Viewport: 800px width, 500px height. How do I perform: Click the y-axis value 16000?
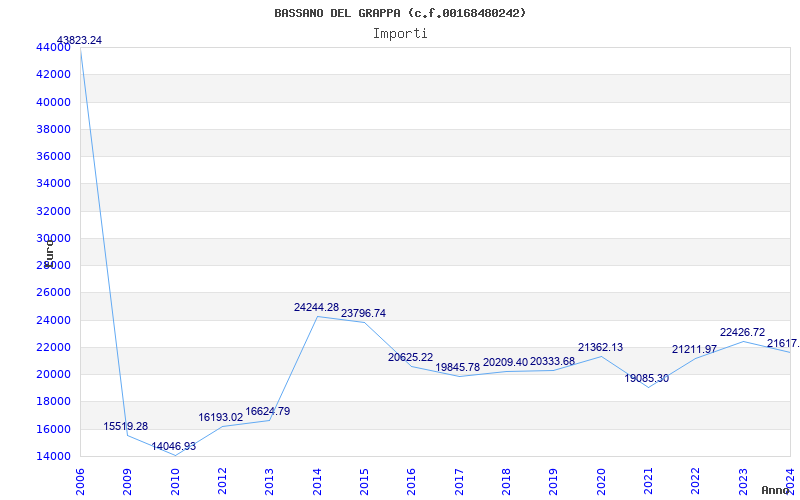coord(54,429)
